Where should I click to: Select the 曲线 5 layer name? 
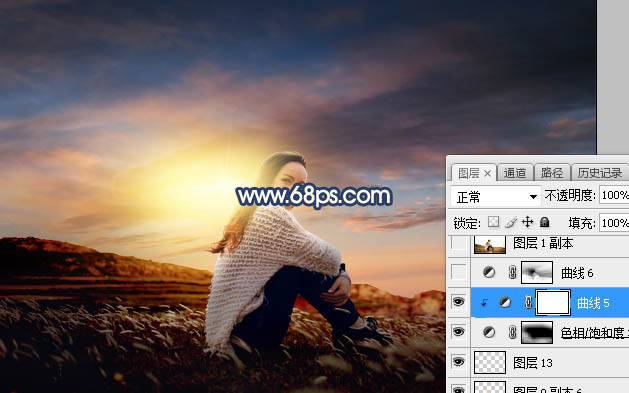[593, 303]
